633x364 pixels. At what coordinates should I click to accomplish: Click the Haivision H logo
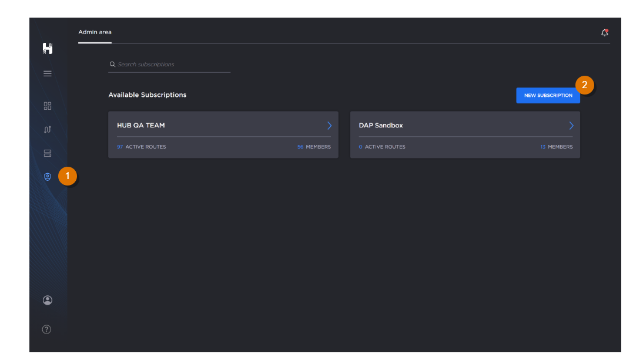48,49
